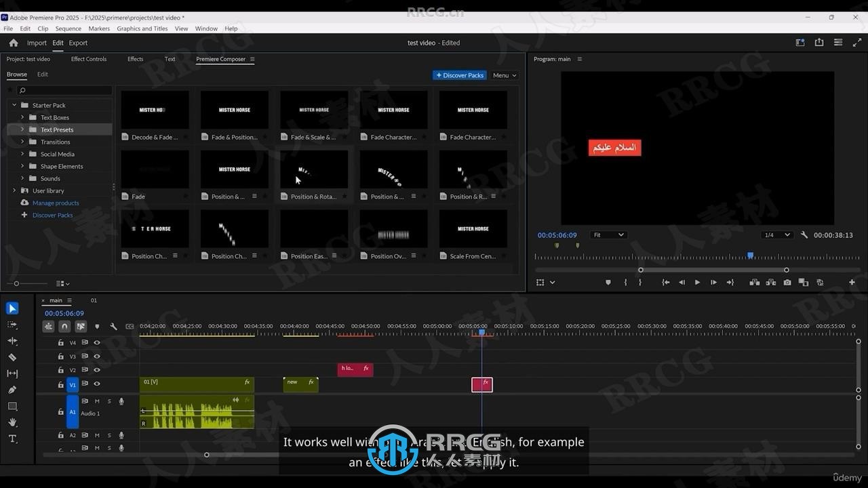Mute audio track A1
The width and height of the screenshot is (868, 488).
(x=97, y=401)
